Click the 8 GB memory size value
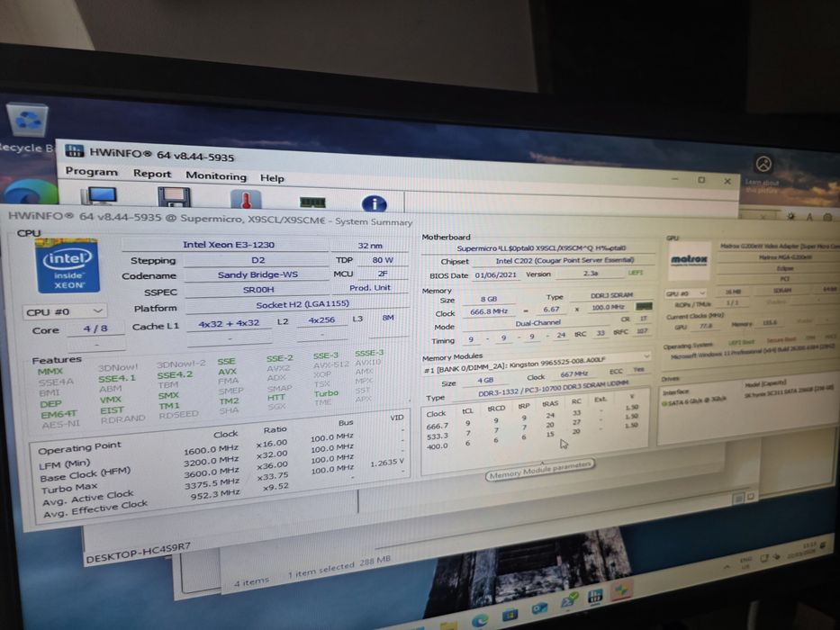Viewport: 840px width, 630px height. point(489,299)
